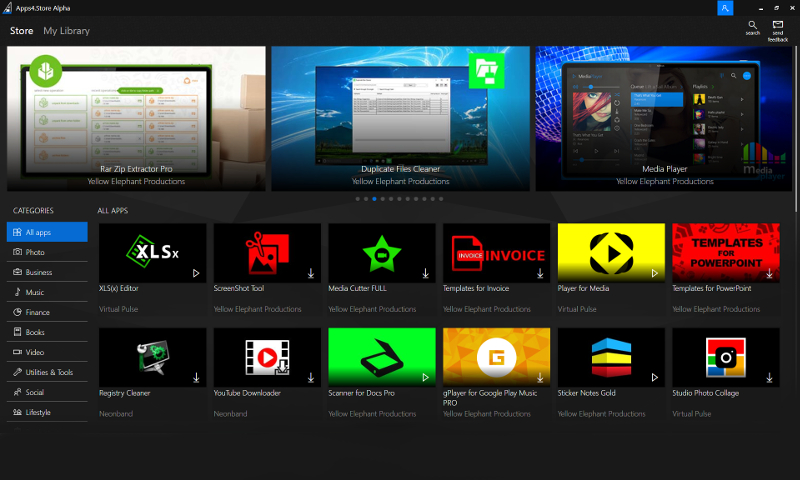Open Rar Zip Extractor Pro banner
800x480 pixels.
point(136,119)
